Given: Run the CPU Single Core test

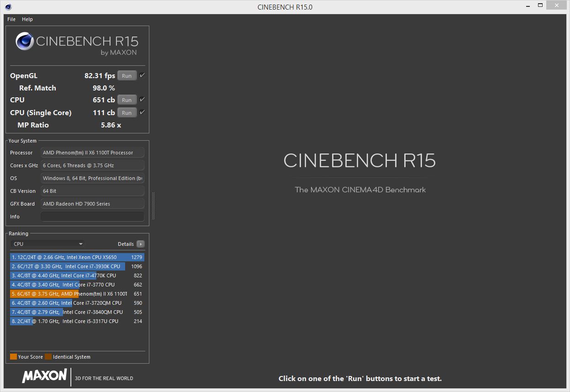Looking at the screenshot, I should point(127,113).
